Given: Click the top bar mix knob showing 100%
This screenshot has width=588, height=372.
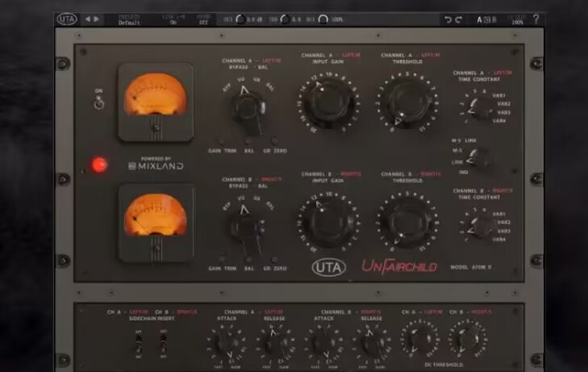Looking at the screenshot, I should [323, 19].
